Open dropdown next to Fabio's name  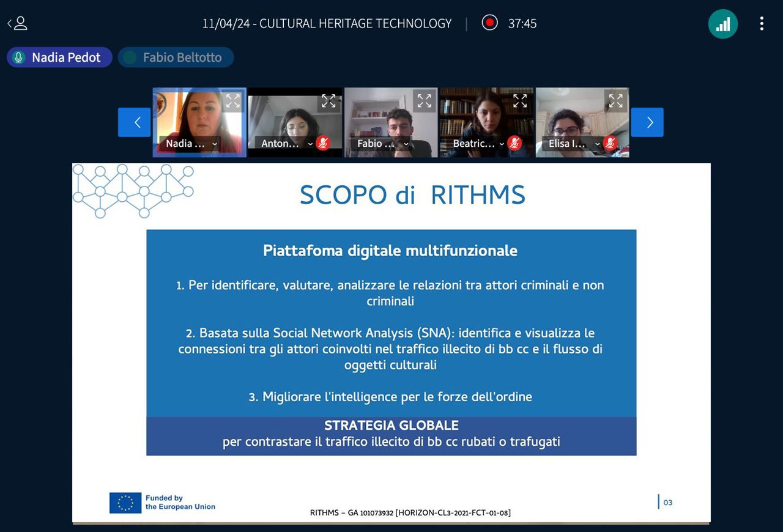tap(406, 144)
